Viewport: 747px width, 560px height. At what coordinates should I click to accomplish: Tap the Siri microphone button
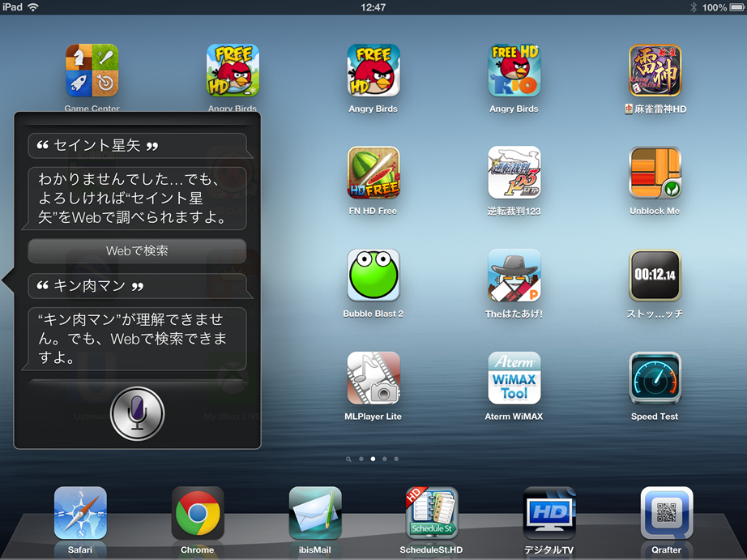pos(137,413)
